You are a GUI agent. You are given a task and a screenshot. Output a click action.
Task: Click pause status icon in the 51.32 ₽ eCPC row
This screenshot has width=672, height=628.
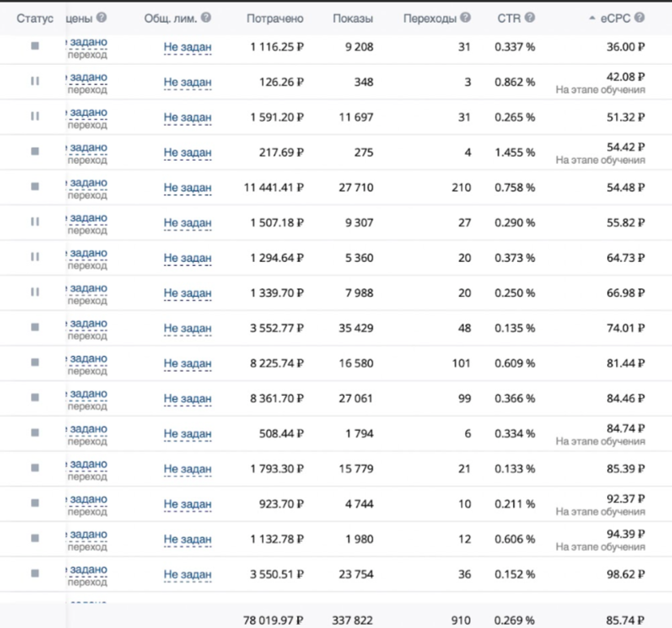coord(35,117)
